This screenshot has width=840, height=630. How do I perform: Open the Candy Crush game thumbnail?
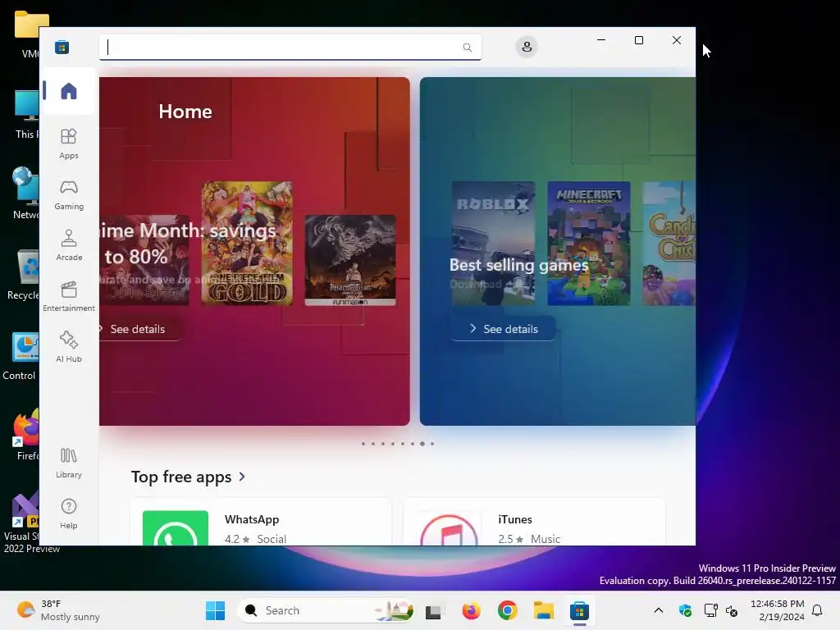coord(669,243)
